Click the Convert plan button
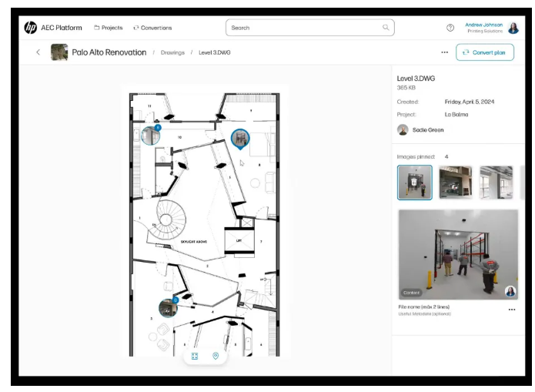Image resolution: width=535 pixels, height=392 pixels. tap(485, 52)
